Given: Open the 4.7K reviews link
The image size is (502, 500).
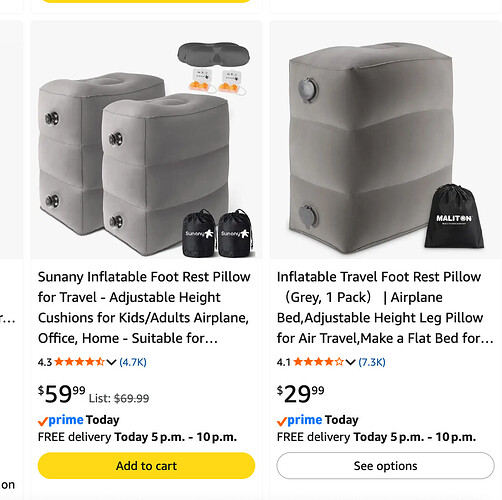Looking at the screenshot, I should click(x=133, y=362).
